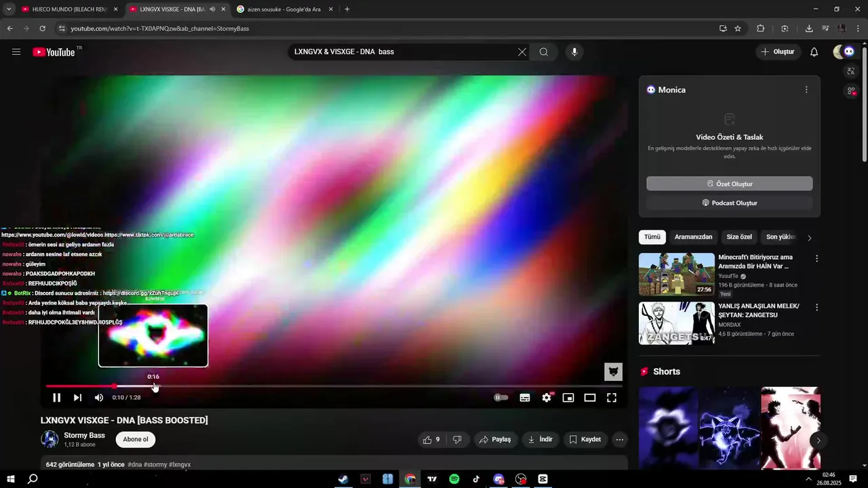Enter fullscreen mode
The height and width of the screenshot is (488, 868).
coord(612,398)
